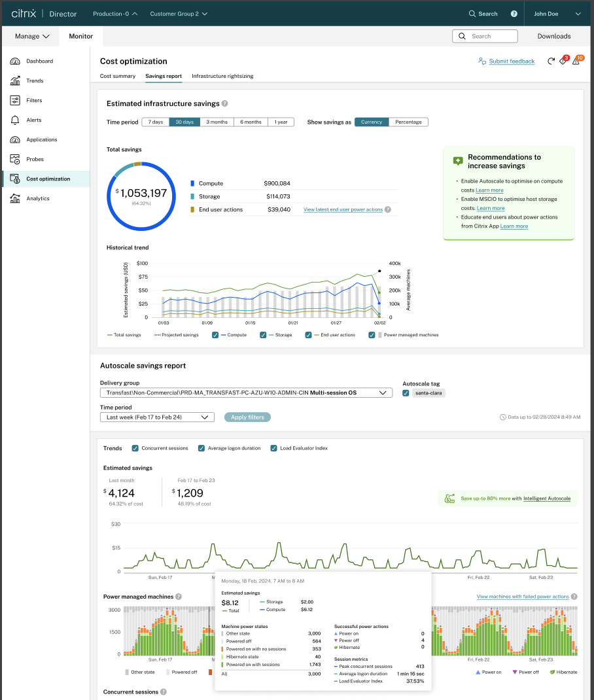Switch to Infrastructure rightsizing tab
The width and height of the screenshot is (594, 700).
point(222,76)
